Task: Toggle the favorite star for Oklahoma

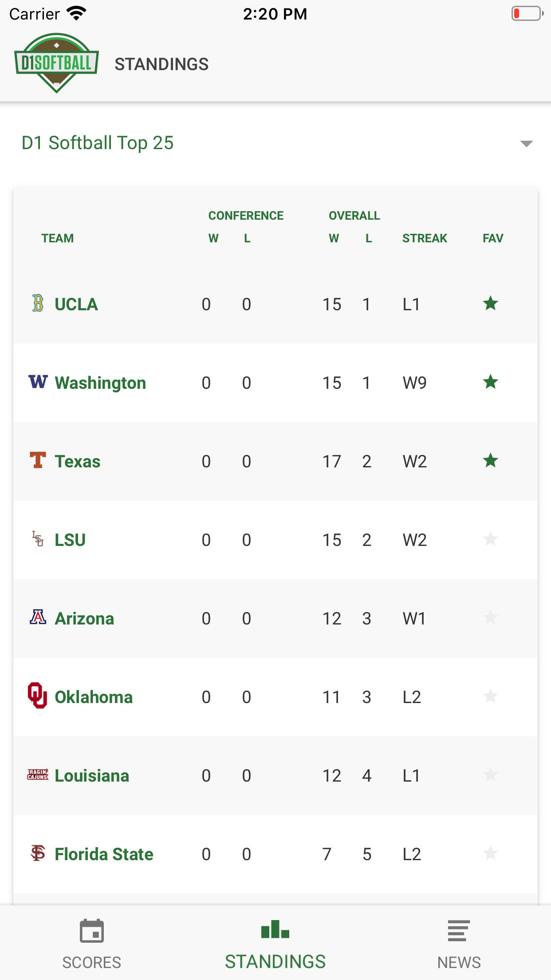Action: pos(491,696)
